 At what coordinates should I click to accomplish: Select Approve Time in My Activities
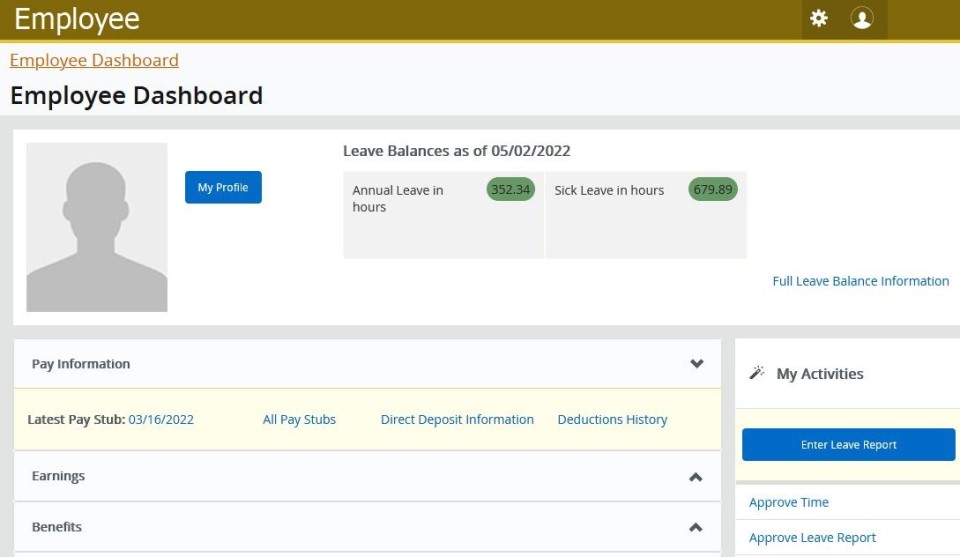[x=789, y=502]
